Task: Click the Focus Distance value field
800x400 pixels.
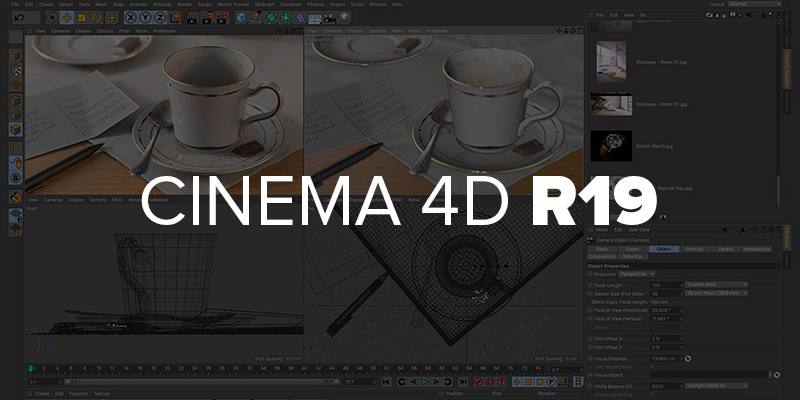Action: click(666, 359)
